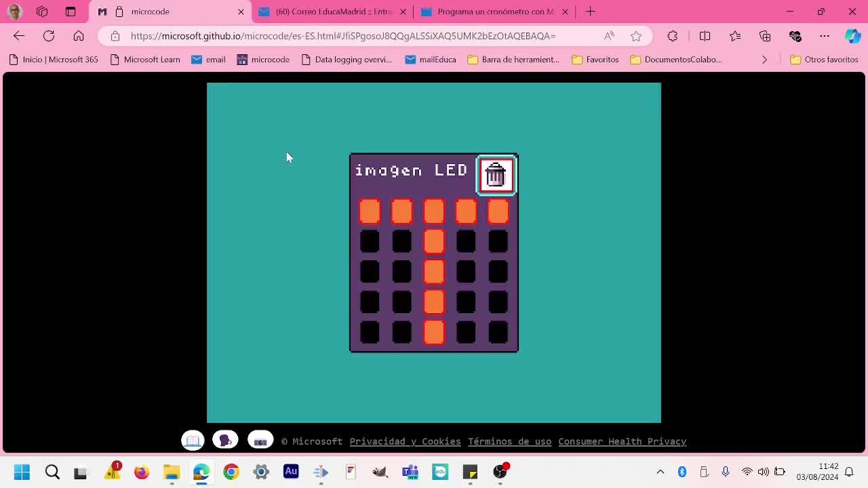This screenshot has width=868, height=488.
Task: Click the Edge split screen icon
Action: pyautogui.click(x=705, y=36)
